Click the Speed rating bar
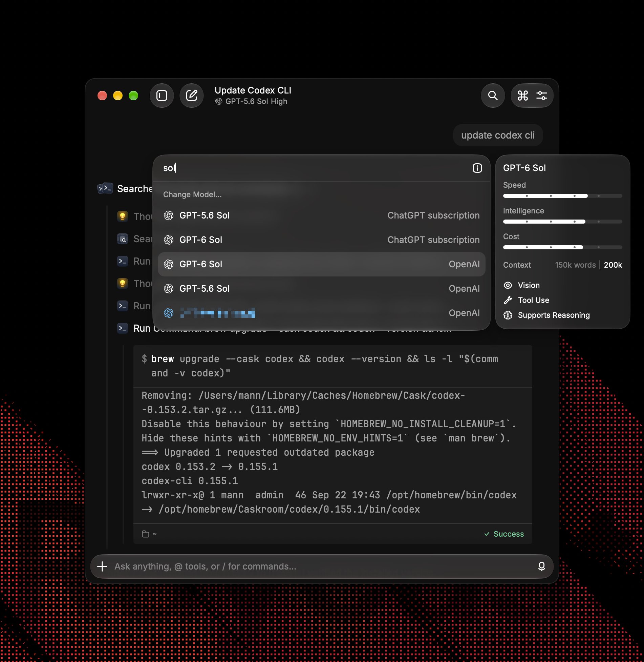This screenshot has height=662, width=644. [562, 196]
